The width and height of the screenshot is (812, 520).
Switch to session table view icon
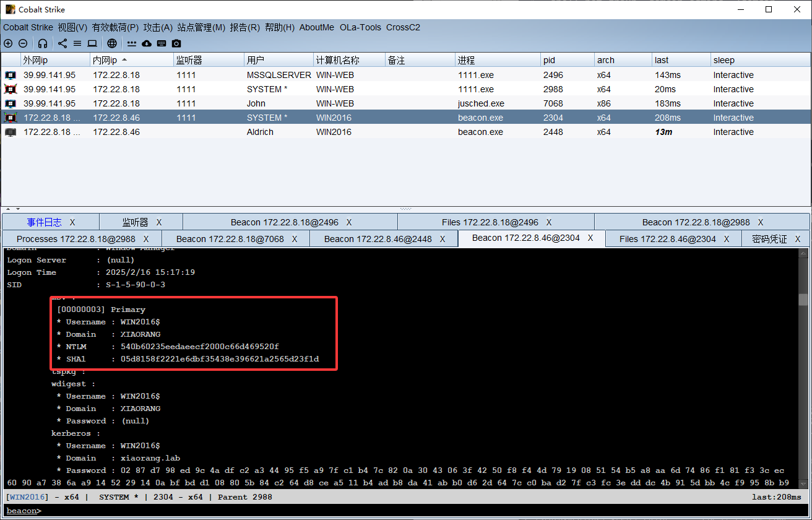(x=77, y=43)
